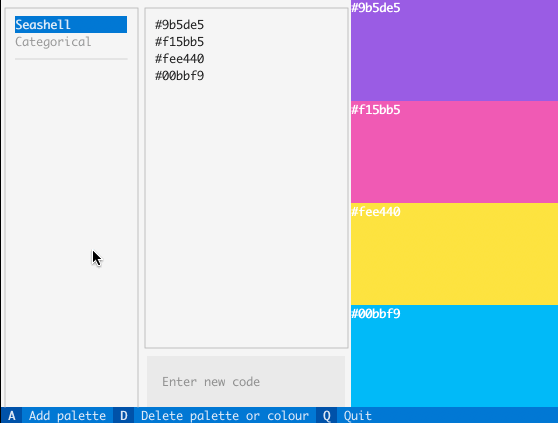558x423 pixels.
Task: Focus the Enter new code field
Action: (246, 382)
